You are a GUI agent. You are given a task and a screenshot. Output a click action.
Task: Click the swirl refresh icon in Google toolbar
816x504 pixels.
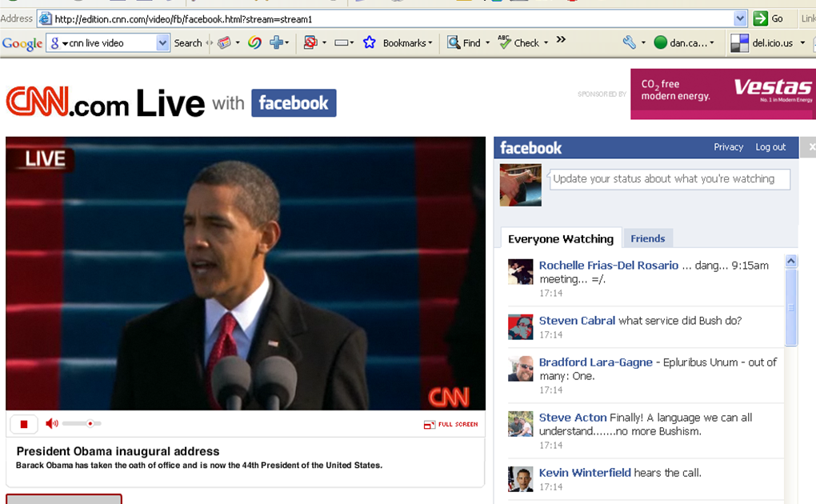(254, 42)
